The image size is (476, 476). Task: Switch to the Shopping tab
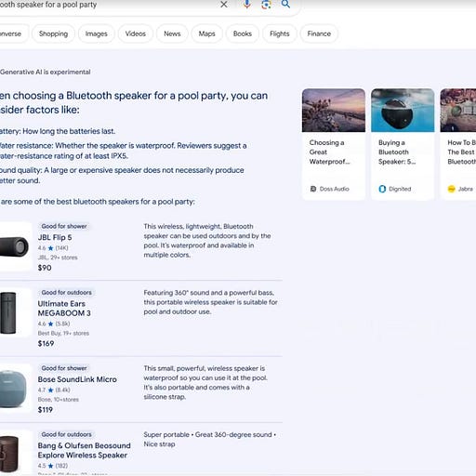53,33
